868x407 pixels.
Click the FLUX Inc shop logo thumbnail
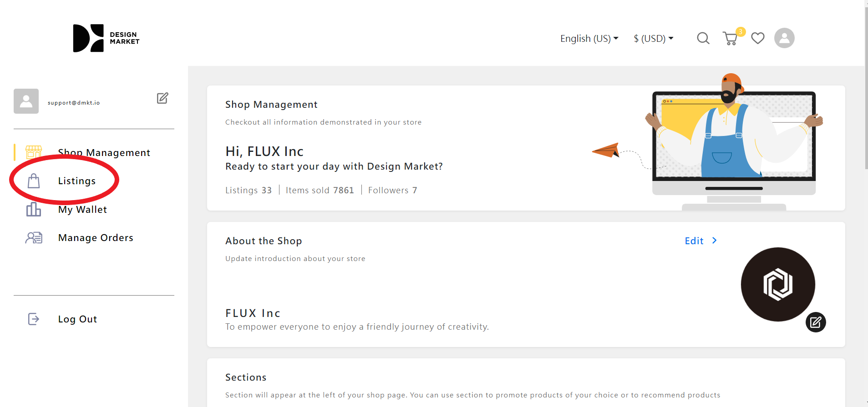click(777, 284)
